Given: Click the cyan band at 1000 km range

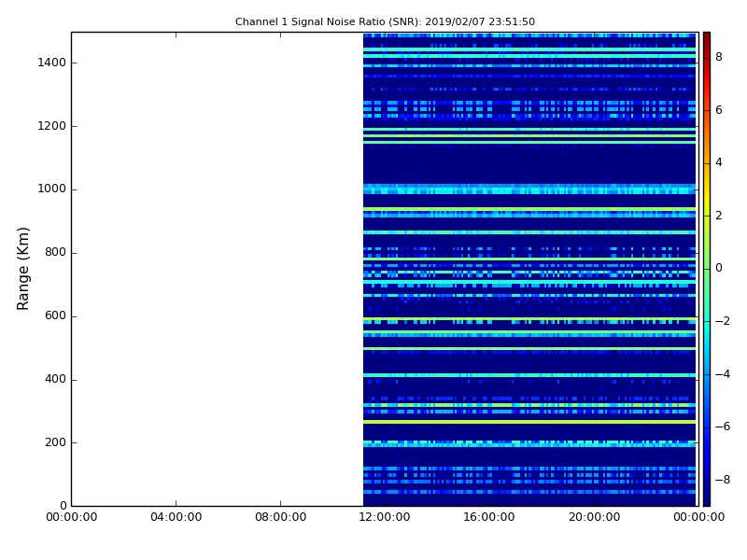Looking at the screenshot, I should tap(529, 189).
